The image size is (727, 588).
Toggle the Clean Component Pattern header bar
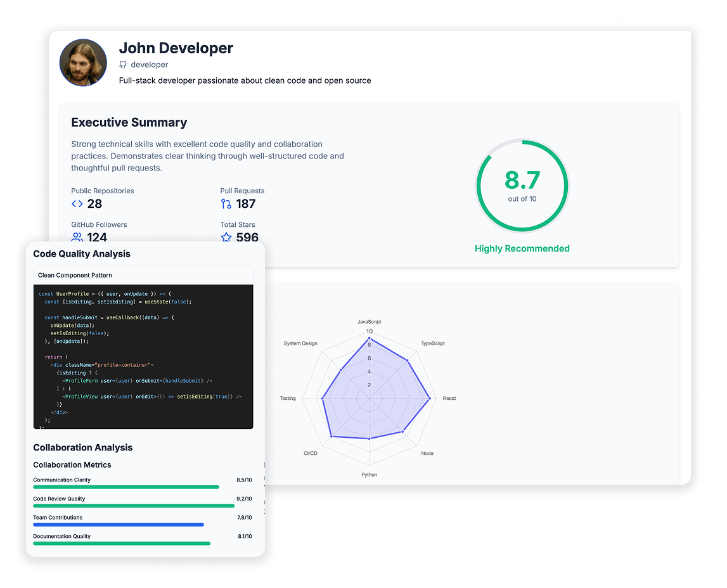pyautogui.click(x=143, y=274)
